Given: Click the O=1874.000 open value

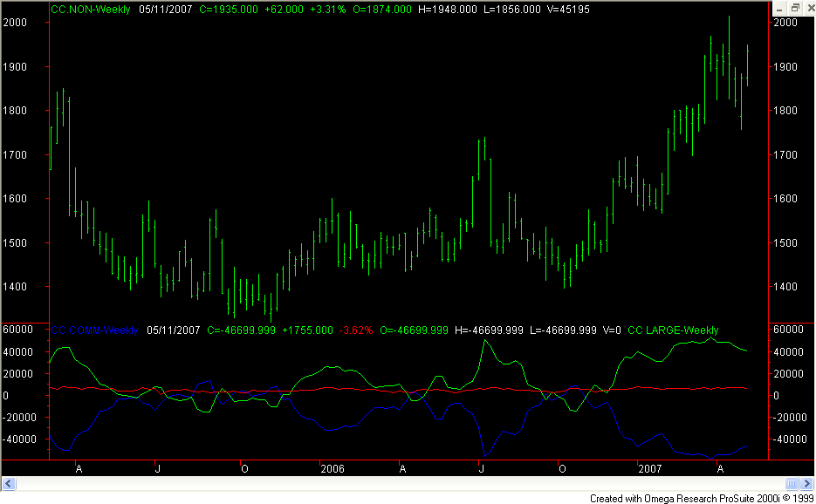Looking at the screenshot, I should pyautogui.click(x=382, y=10).
